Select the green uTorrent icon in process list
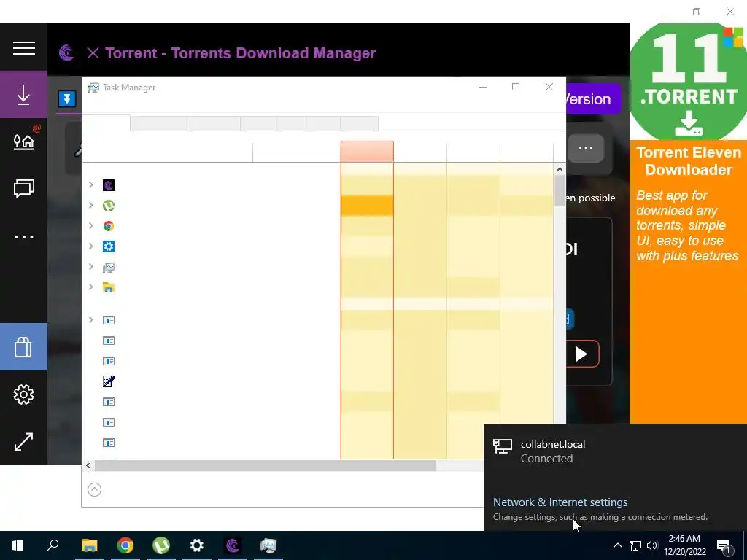 pyautogui.click(x=109, y=206)
